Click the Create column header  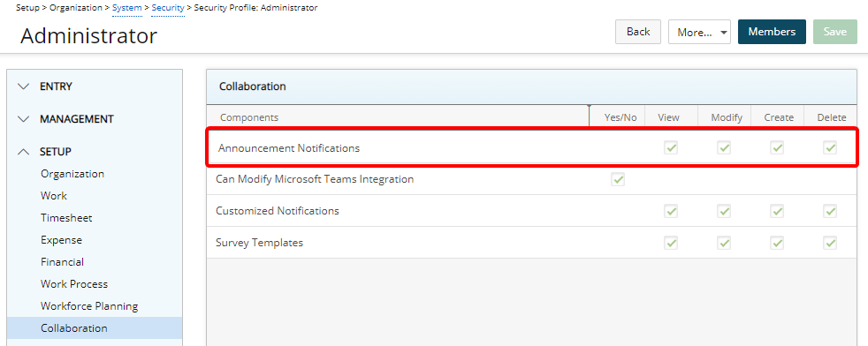click(779, 117)
